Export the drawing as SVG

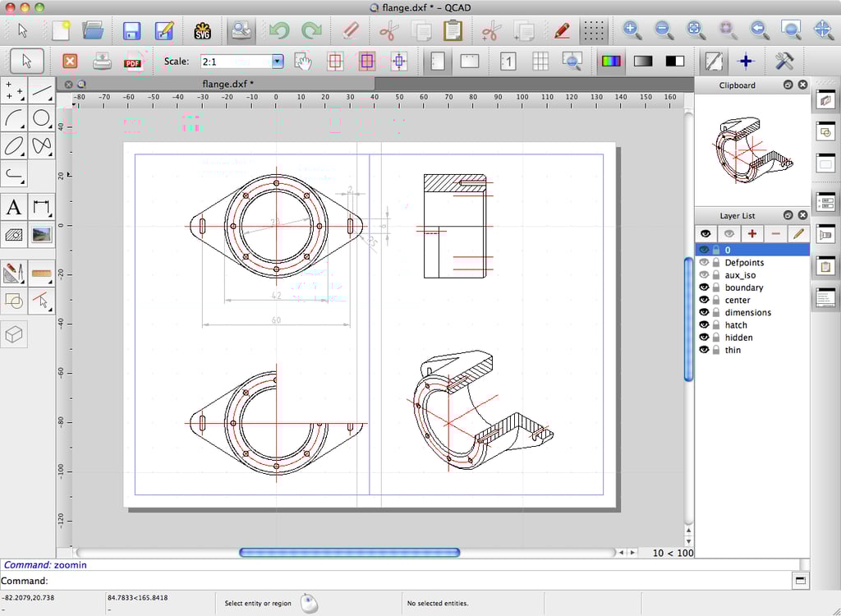(x=203, y=30)
